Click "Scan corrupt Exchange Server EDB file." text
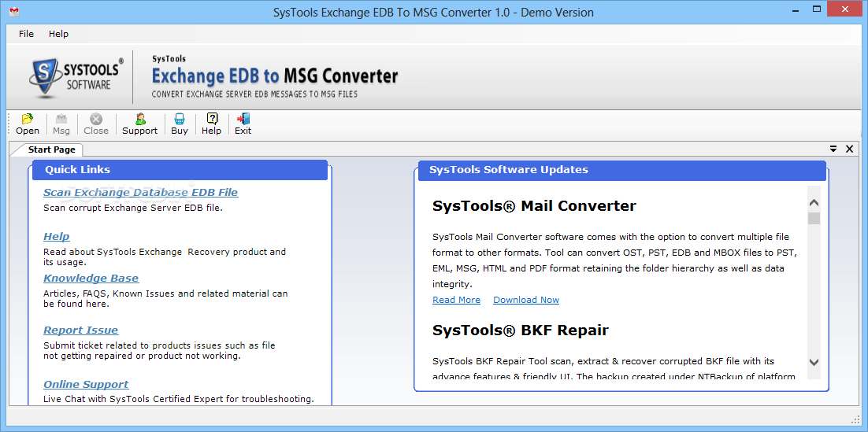The height and width of the screenshot is (432, 868). [x=133, y=209]
